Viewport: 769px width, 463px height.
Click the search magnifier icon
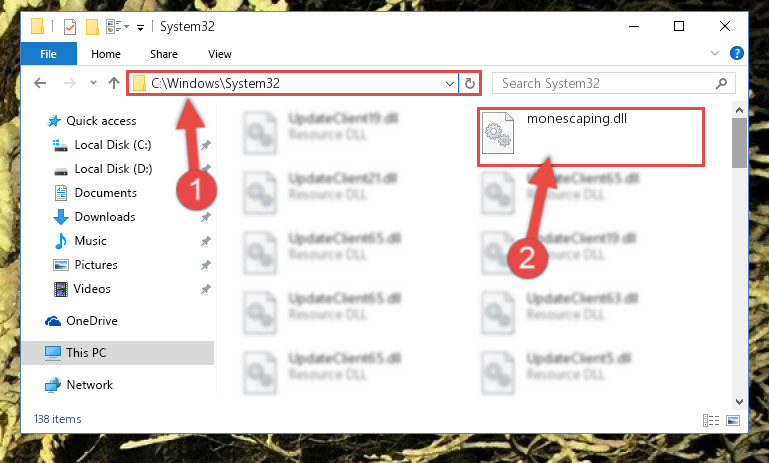click(721, 83)
